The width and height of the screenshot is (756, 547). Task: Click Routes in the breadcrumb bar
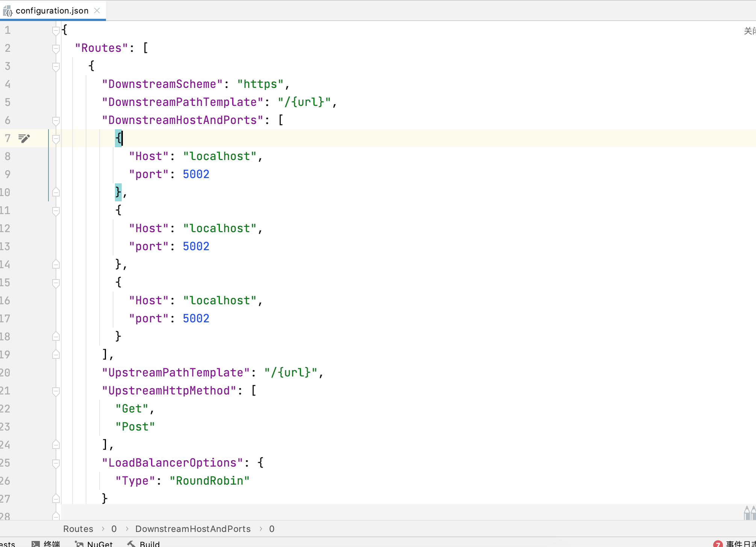click(x=78, y=529)
